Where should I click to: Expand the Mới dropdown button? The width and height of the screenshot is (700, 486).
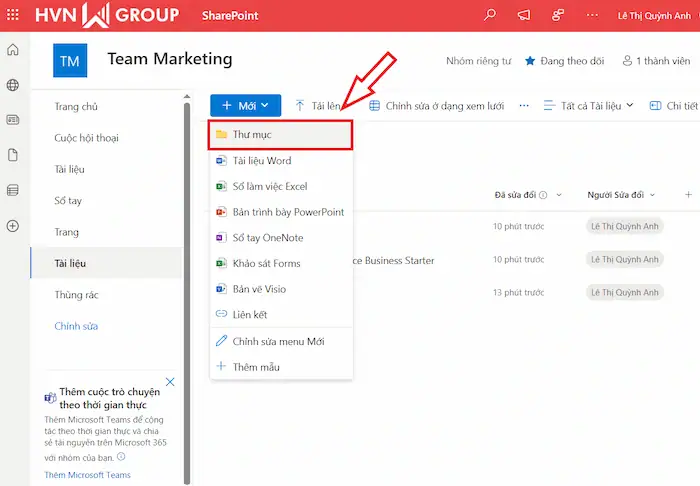click(x=240, y=105)
